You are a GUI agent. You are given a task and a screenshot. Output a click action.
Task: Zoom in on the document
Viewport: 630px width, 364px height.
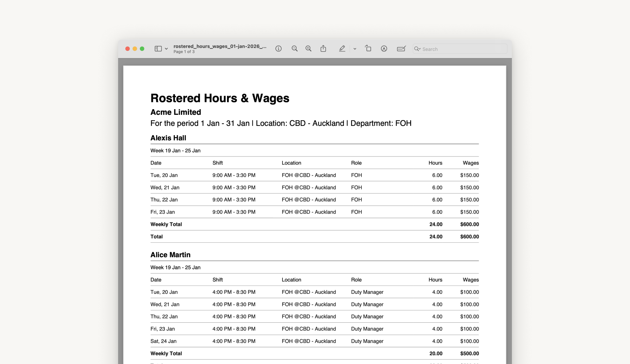pos(308,49)
